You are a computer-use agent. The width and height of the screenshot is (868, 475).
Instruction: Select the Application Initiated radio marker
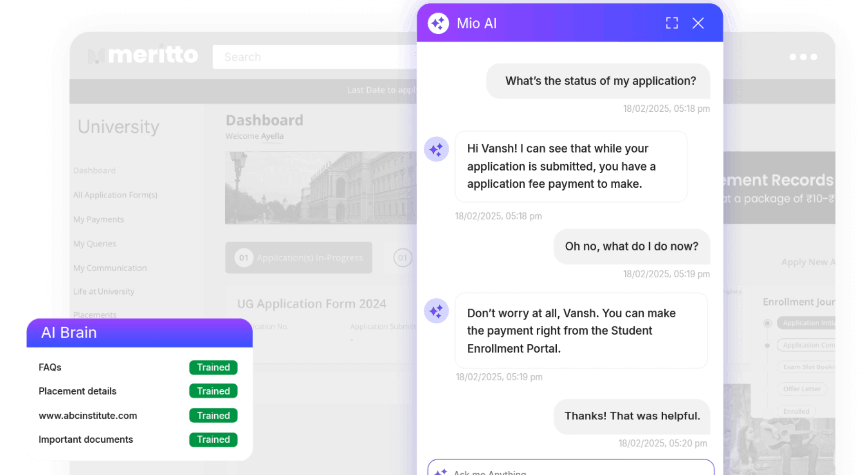point(767,323)
